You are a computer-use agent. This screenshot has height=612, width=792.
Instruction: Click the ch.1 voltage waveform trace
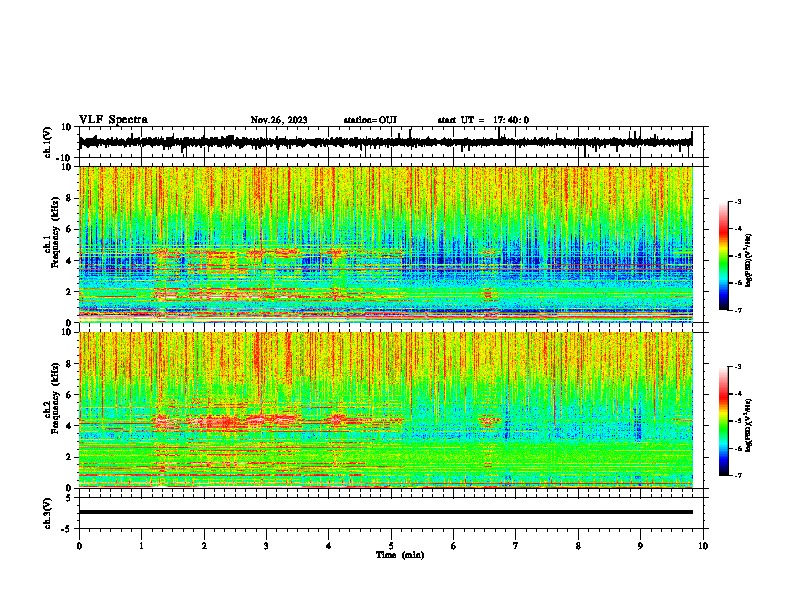click(385, 142)
